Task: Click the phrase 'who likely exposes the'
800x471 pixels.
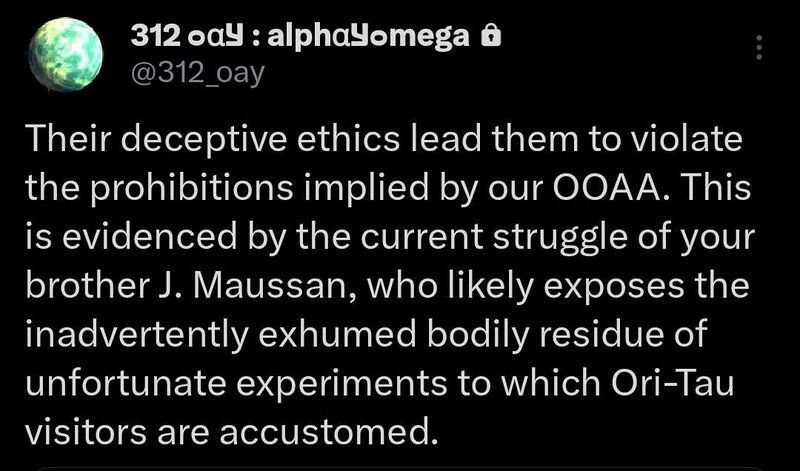Action: pos(558,287)
